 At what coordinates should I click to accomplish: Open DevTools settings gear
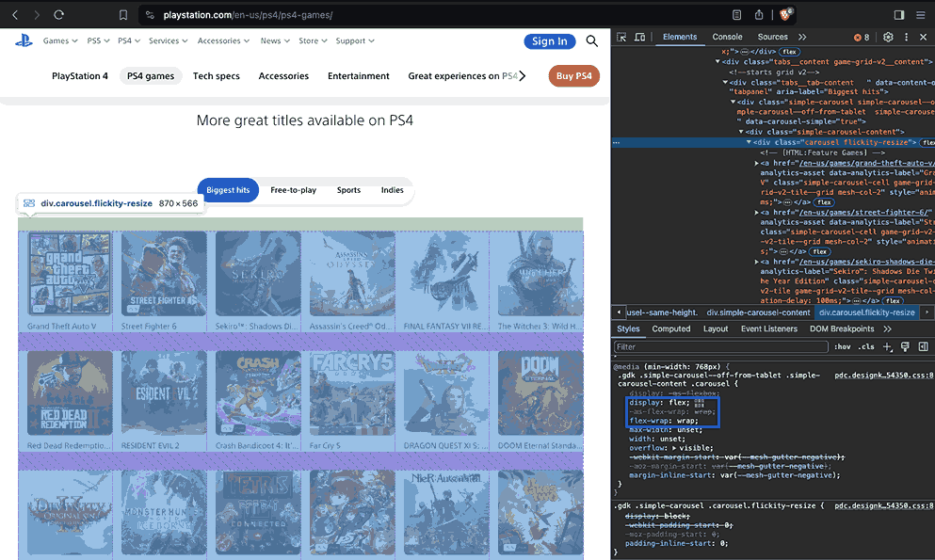pyautogui.click(x=888, y=37)
